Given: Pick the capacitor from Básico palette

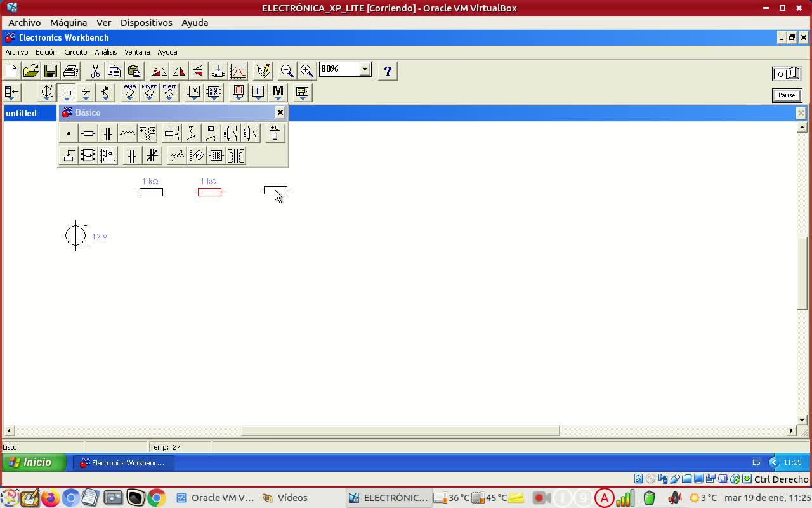Looking at the screenshot, I should pyautogui.click(x=108, y=134).
